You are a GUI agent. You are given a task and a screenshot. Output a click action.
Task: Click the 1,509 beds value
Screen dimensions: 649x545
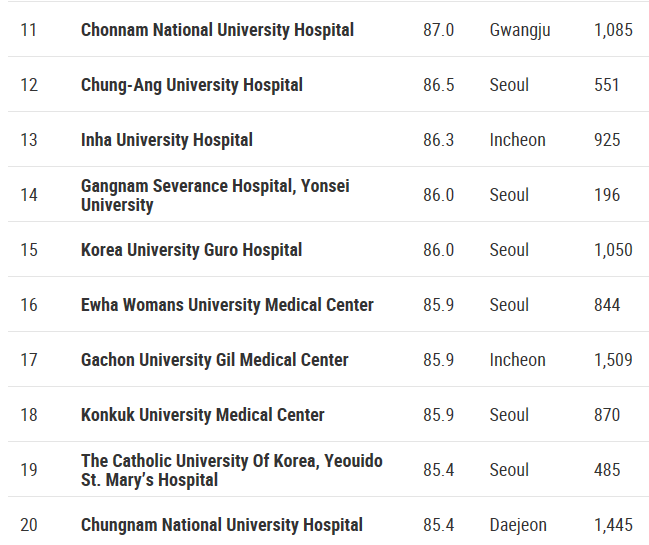click(x=613, y=360)
